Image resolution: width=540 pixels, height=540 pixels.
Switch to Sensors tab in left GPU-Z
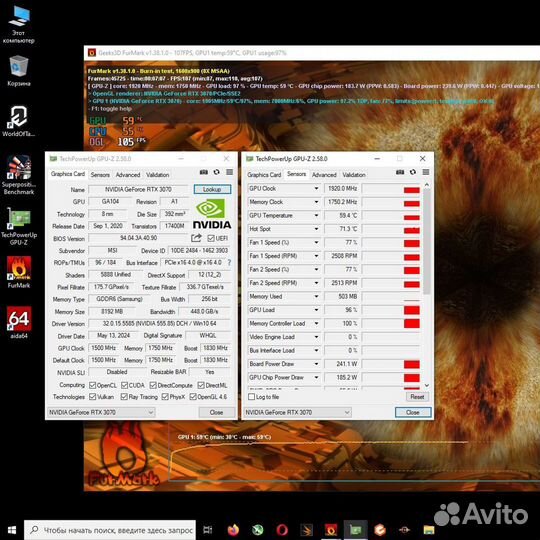100,175
